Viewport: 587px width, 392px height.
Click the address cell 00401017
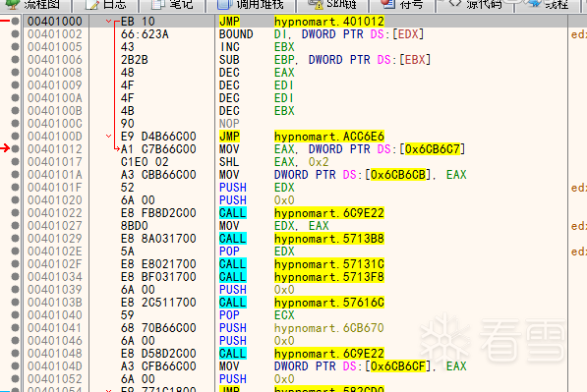(55, 161)
